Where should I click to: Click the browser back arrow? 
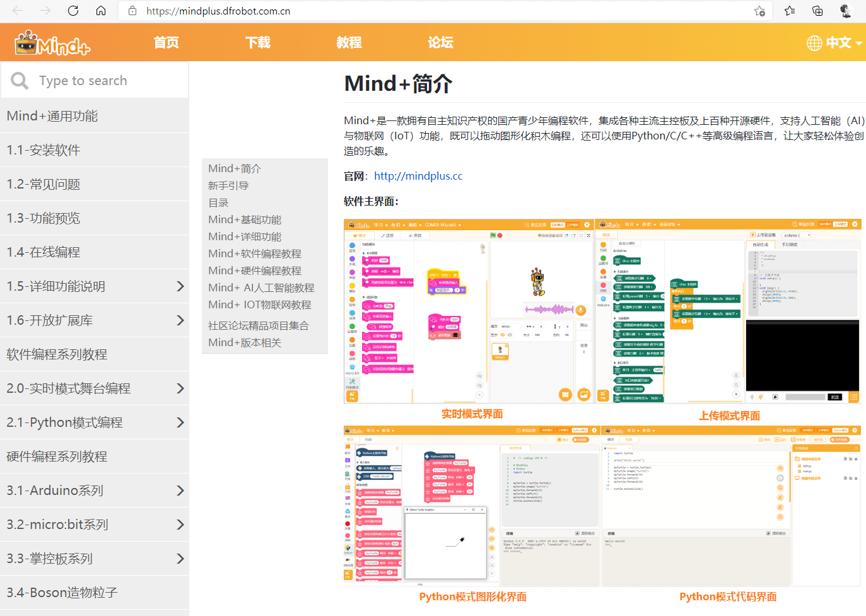click(18, 11)
